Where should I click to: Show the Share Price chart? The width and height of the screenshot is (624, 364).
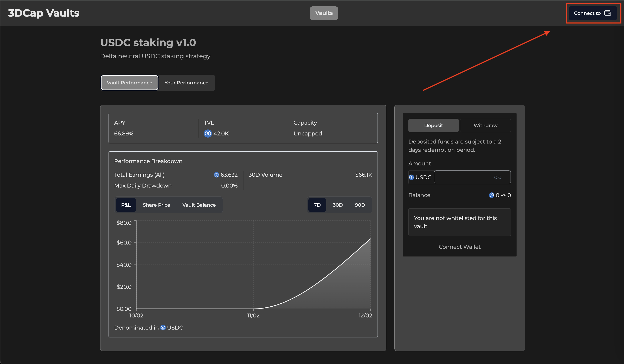click(156, 205)
